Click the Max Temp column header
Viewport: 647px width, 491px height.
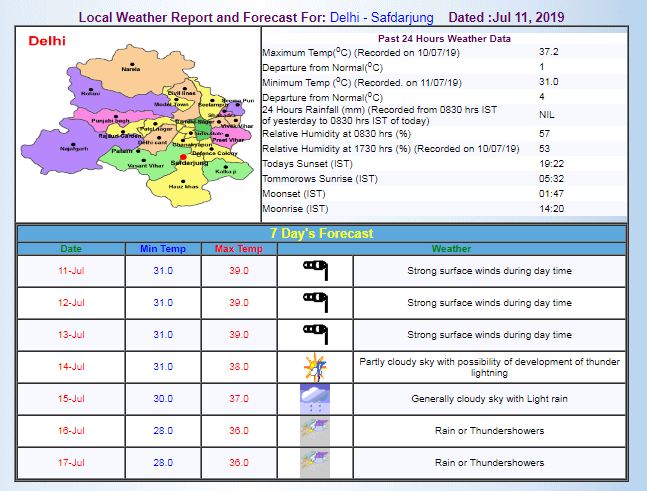[x=238, y=248]
